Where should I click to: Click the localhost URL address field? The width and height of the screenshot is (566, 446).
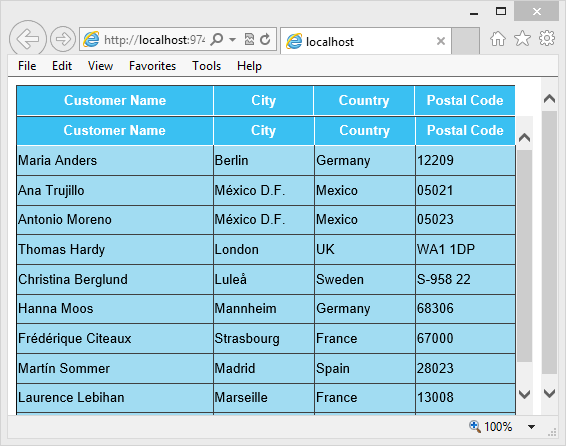(154, 39)
